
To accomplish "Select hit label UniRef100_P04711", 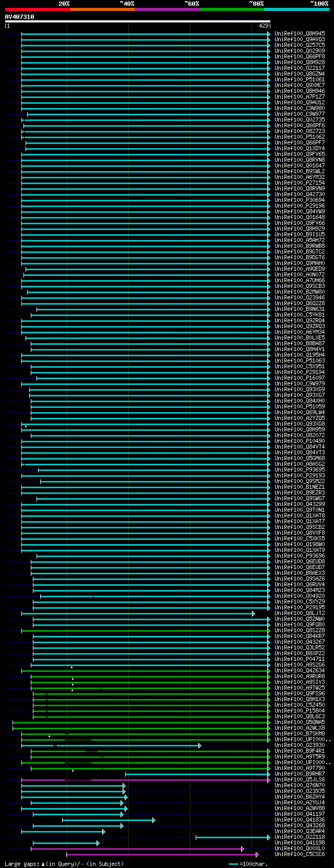I will click(x=300, y=659).
